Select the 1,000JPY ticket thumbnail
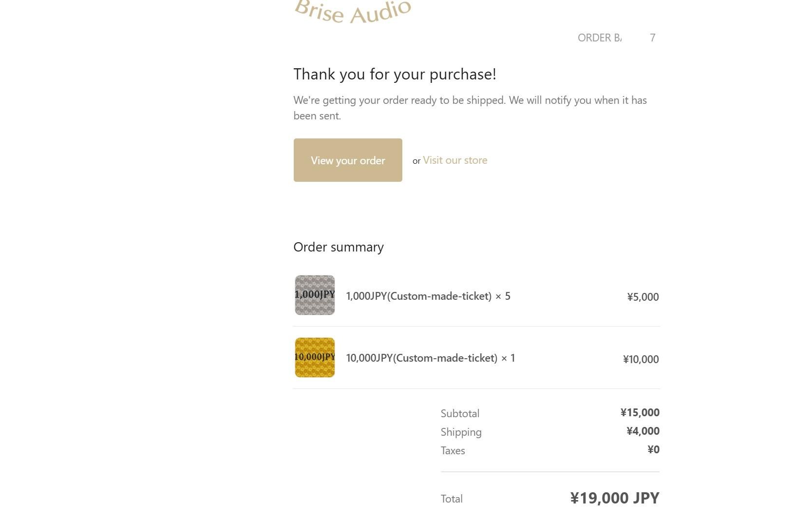The width and height of the screenshot is (812, 522). click(315, 295)
